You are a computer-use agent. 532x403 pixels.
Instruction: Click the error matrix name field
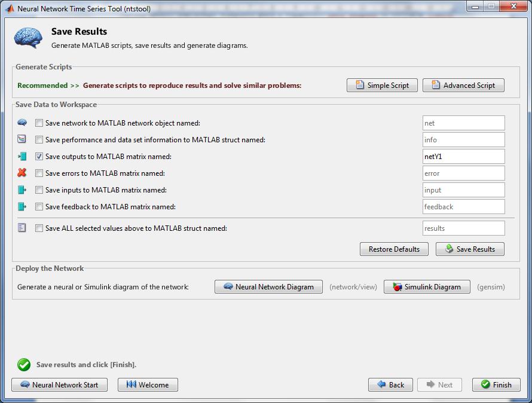(463, 173)
